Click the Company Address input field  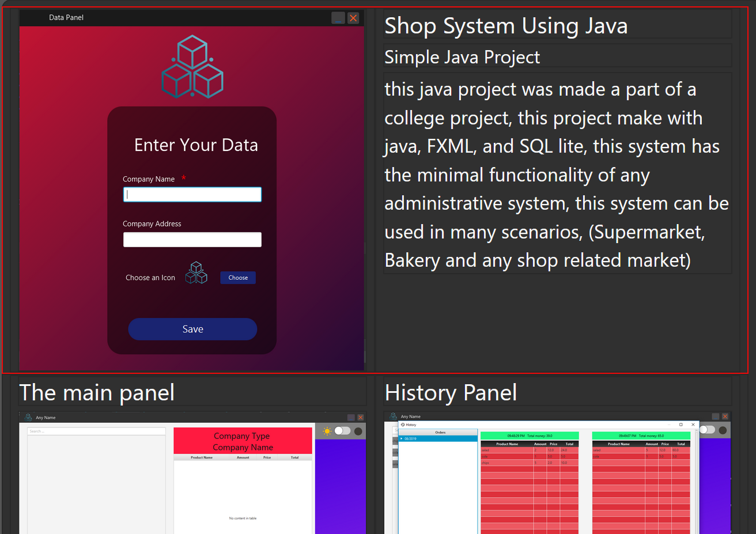(x=192, y=240)
